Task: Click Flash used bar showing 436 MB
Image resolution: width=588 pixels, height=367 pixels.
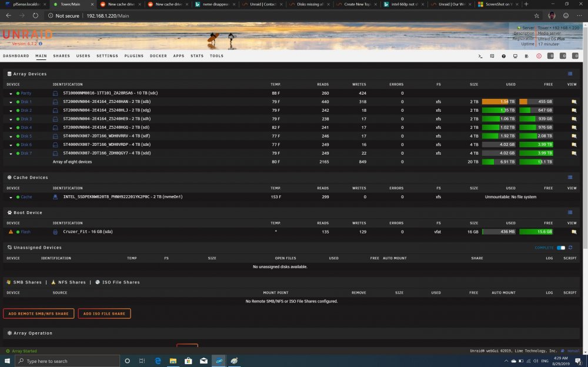Action: (x=499, y=232)
